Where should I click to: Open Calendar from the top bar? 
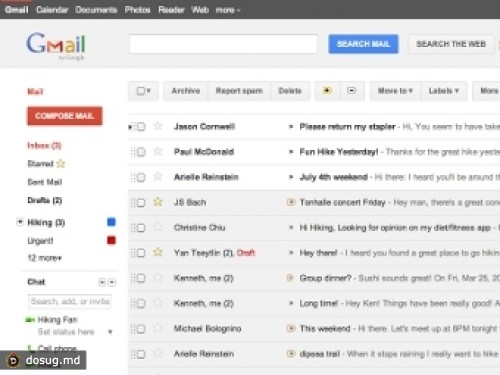coord(52,10)
